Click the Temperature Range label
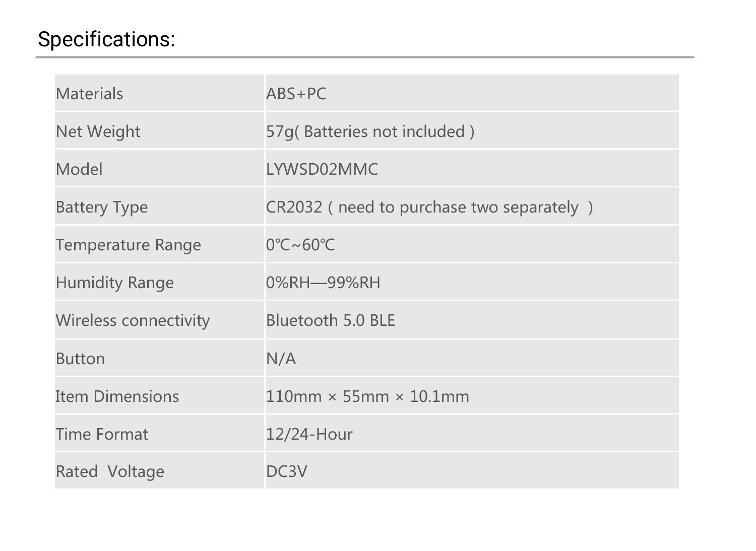756x551 pixels. click(x=129, y=245)
